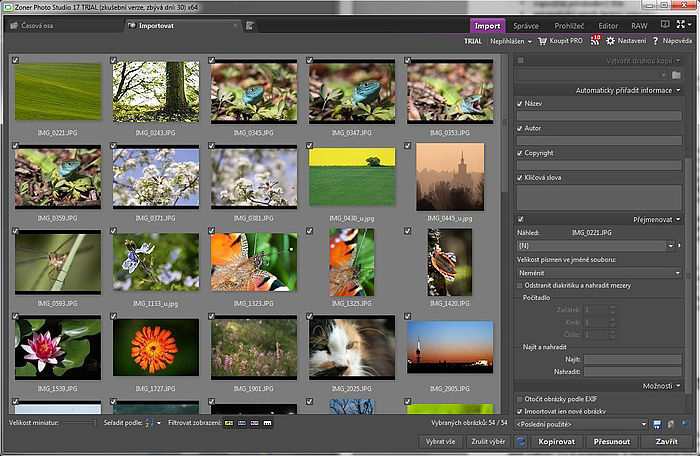
Task: Toggle fullscreen mode icon in top bar
Action: [680, 24]
